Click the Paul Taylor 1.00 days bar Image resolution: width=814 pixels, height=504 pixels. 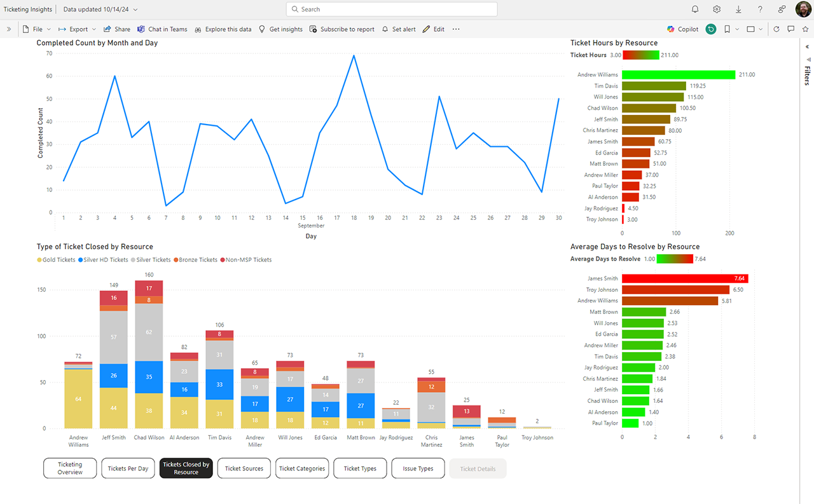click(x=630, y=423)
